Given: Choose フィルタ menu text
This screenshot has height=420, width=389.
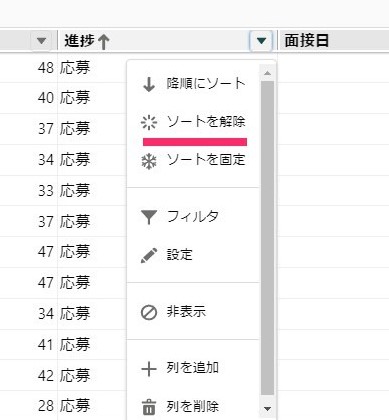Looking at the screenshot, I should coord(193,217).
